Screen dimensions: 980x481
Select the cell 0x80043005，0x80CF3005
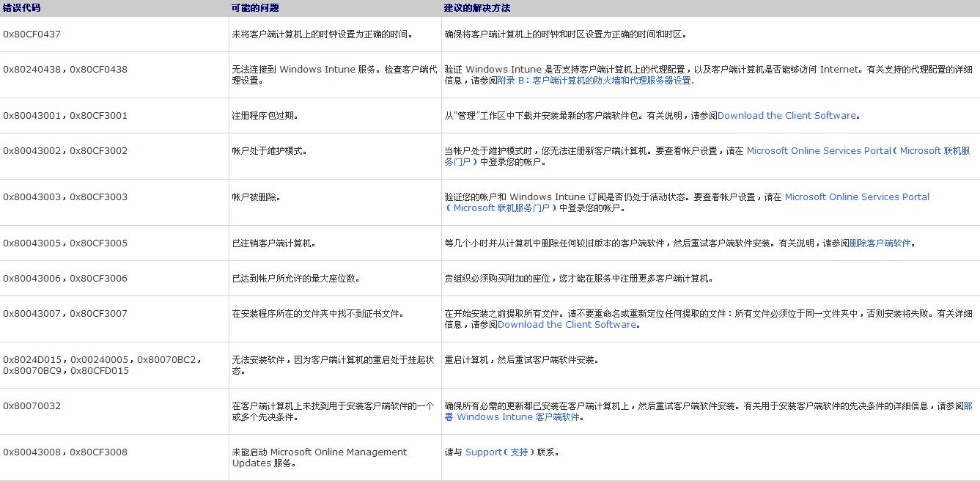(x=65, y=243)
